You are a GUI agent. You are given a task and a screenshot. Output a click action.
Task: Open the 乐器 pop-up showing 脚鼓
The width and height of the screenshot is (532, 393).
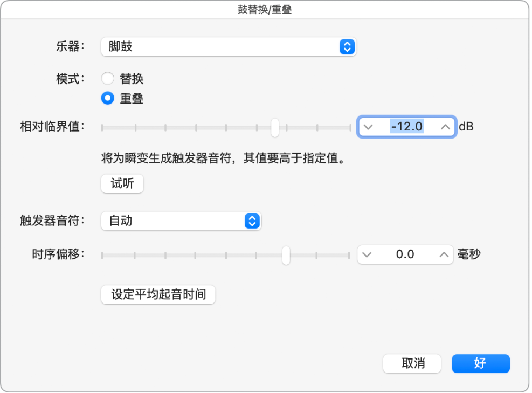tap(226, 47)
